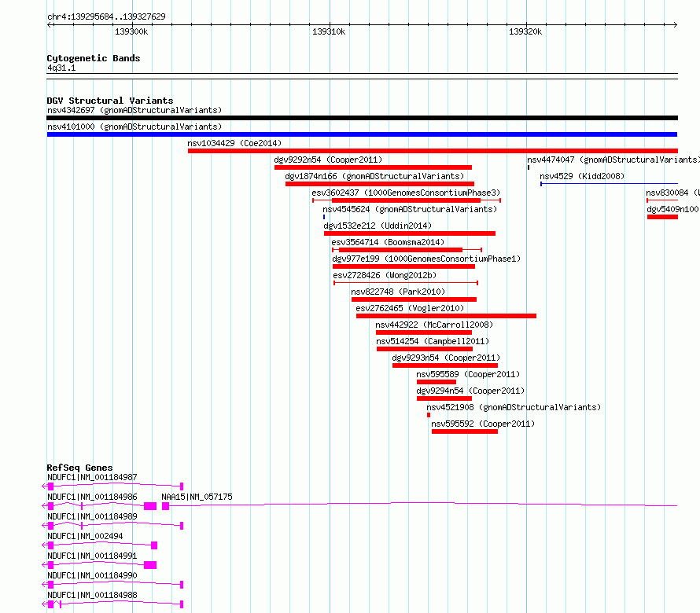
Task: Click the DGV Structural Variants track title
Action: pyautogui.click(x=110, y=101)
